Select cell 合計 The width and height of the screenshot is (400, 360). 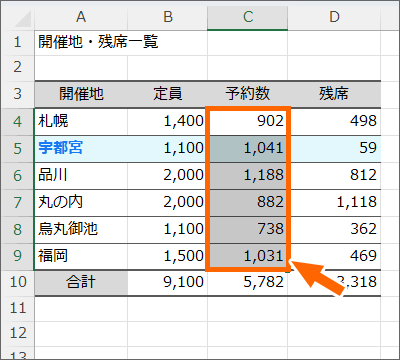[81, 282]
